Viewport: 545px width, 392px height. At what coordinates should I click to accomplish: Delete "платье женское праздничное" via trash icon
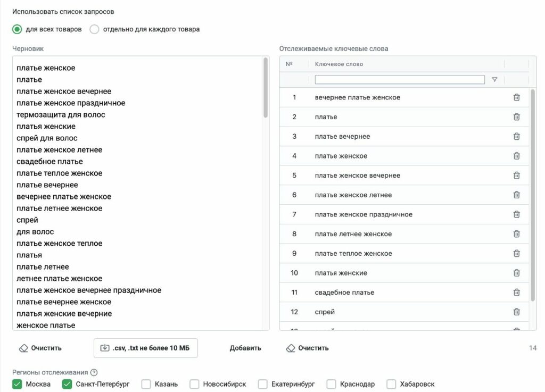[516, 214]
